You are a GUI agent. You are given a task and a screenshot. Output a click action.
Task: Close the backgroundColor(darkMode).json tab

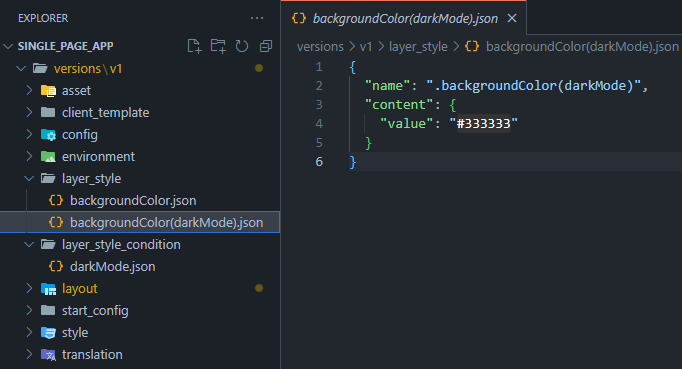point(512,18)
